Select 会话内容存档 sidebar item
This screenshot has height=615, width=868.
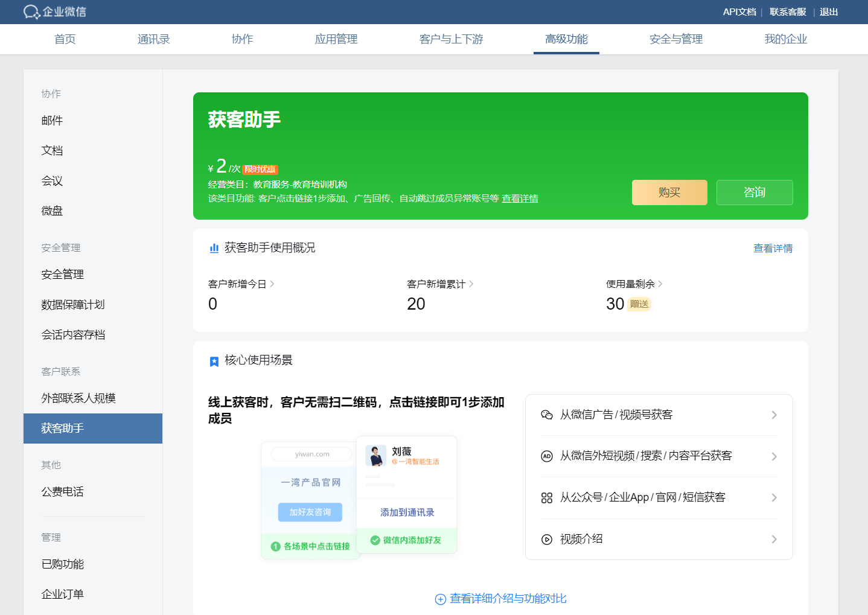click(93, 335)
